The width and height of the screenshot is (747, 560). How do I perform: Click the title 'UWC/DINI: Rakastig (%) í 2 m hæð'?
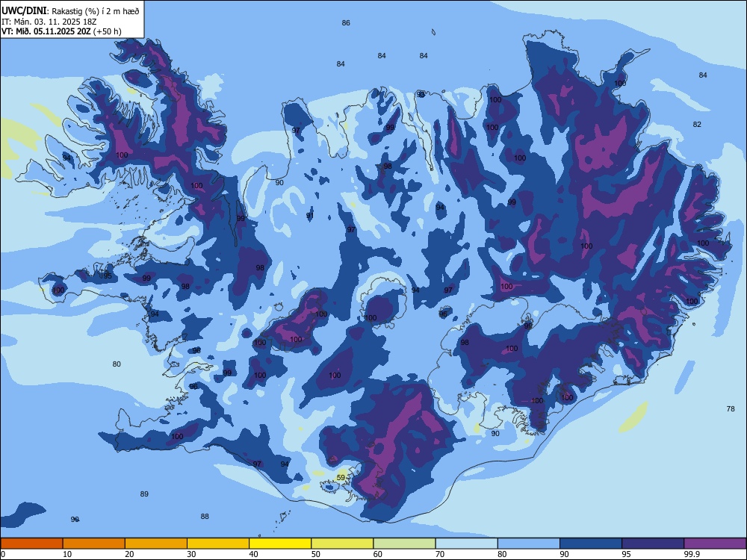[x=70, y=11]
